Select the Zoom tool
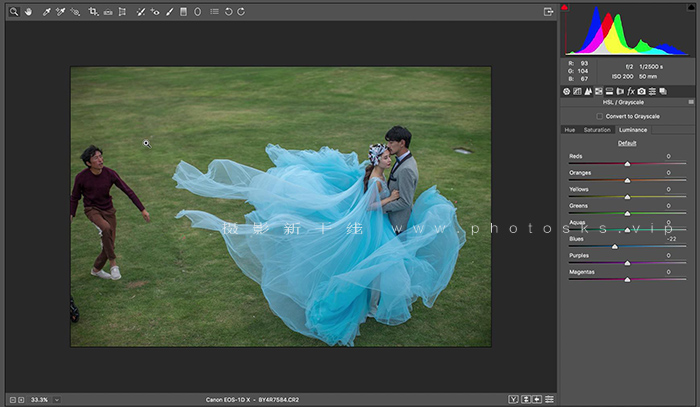 tap(14, 12)
